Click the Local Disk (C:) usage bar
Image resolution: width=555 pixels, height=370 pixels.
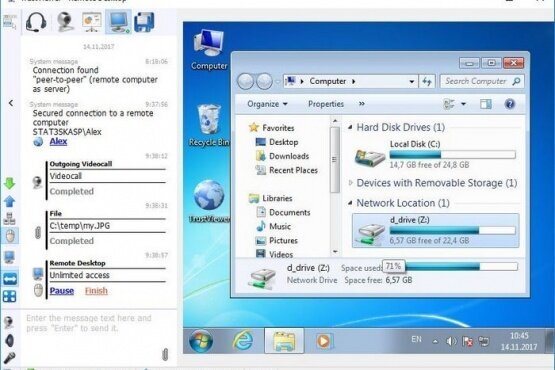click(452, 155)
